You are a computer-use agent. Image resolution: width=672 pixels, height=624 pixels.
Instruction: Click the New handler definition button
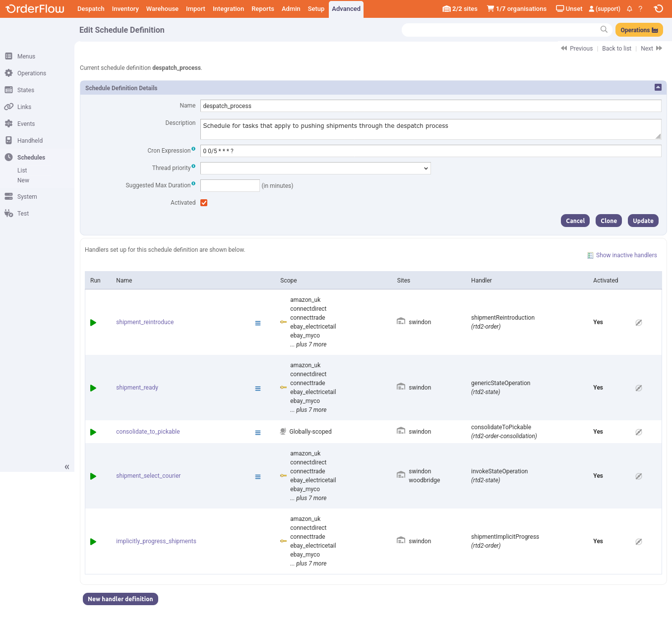121,599
